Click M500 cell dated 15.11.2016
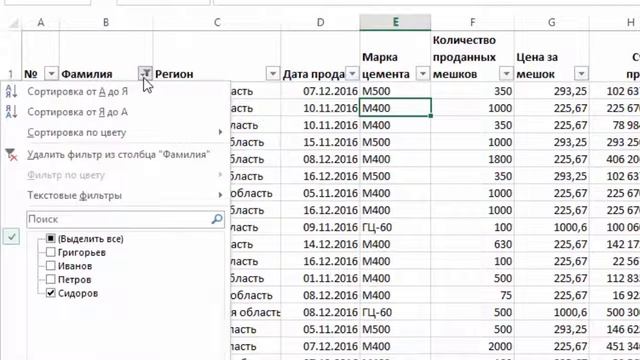 click(395, 142)
